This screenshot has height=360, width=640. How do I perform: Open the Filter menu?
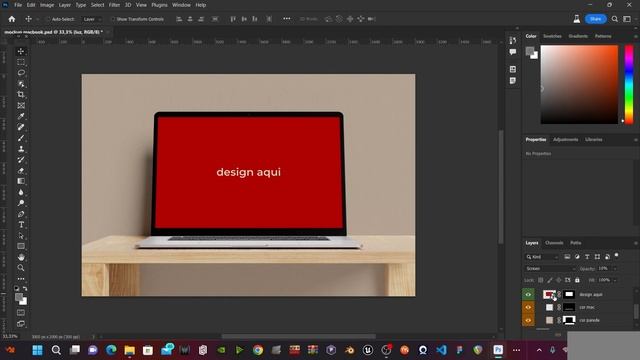[114, 5]
